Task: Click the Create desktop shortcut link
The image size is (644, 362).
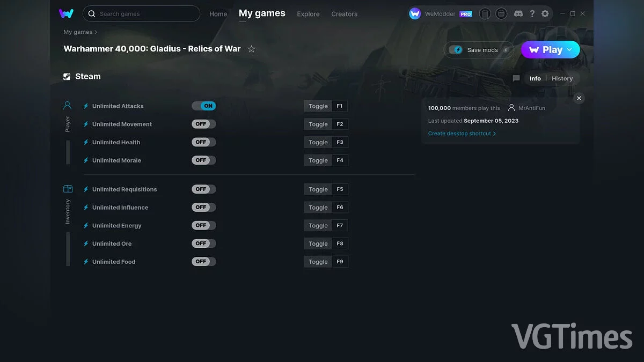Action: tap(462, 134)
